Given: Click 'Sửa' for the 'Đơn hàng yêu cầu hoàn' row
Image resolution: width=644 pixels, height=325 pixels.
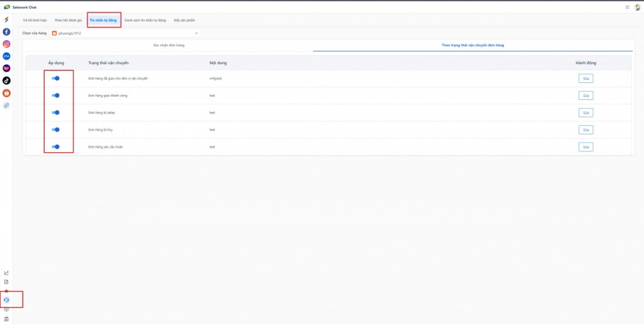Looking at the screenshot, I should [585, 146].
